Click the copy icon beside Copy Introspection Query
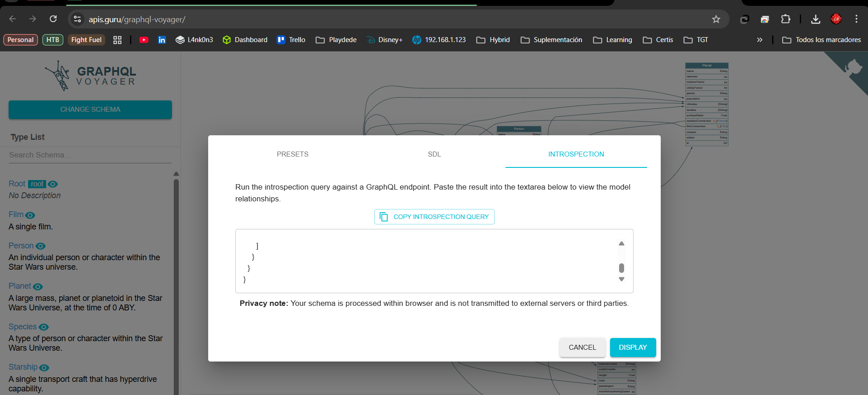 pyautogui.click(x=384, y=217)
